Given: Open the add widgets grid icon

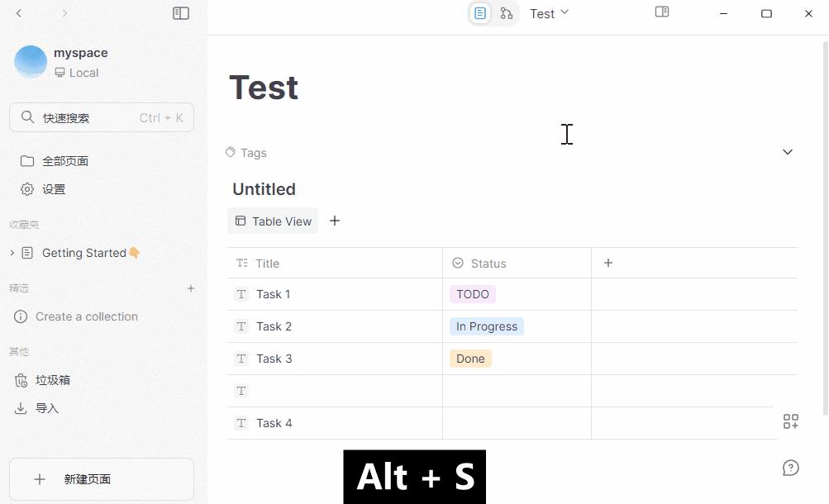Looking at the screenshot, I should (790, 422).
